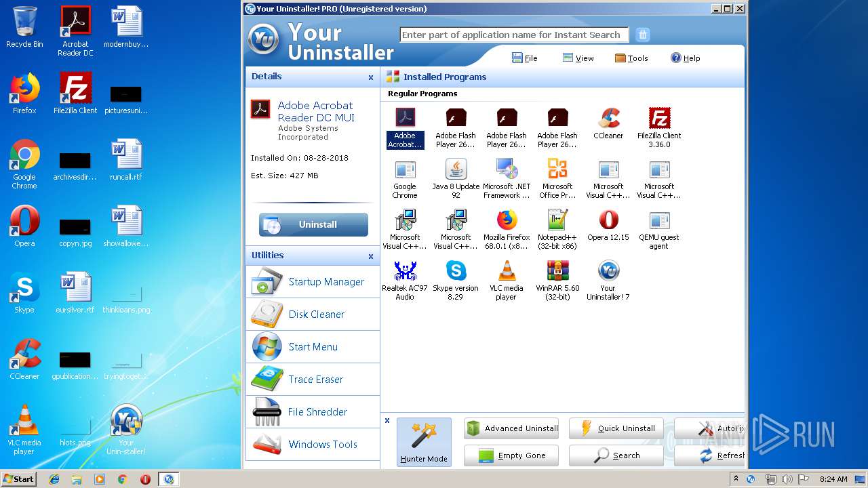Viewport: 868px width, 488px height.
Task: Click clock in system tray
Action: click(x=833, y=479)
